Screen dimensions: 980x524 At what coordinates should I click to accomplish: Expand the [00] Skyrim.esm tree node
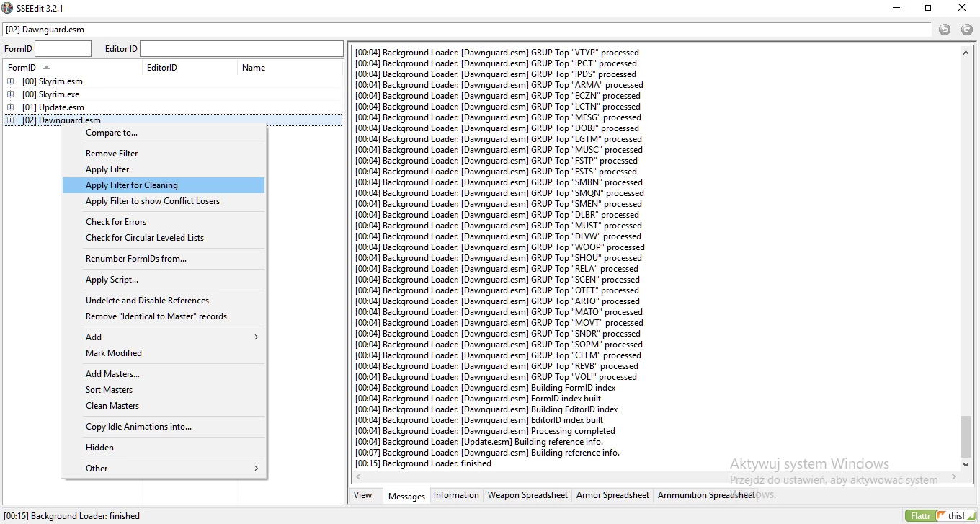pyautogui.click(x=11, y=81)
